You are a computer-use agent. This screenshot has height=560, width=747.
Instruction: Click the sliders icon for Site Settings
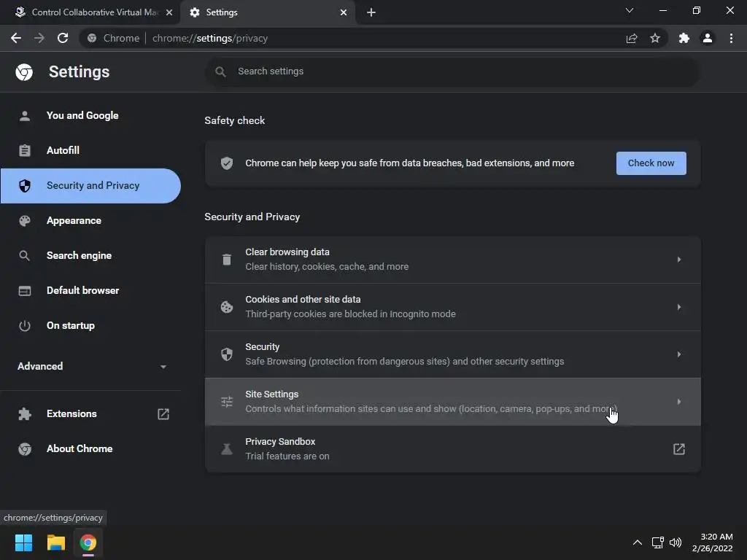coord(227,402)
